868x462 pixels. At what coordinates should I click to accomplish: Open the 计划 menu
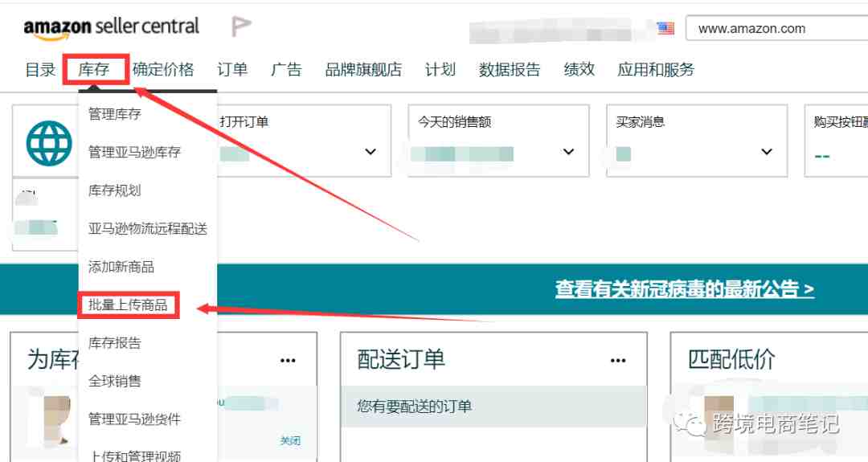tap(440, 70)
